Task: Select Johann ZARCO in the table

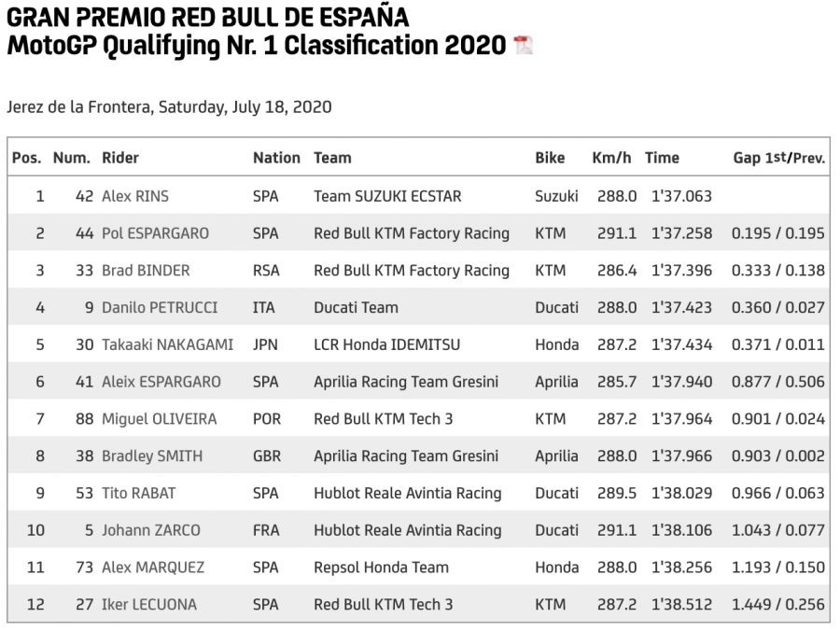Action: coord(150,530)
